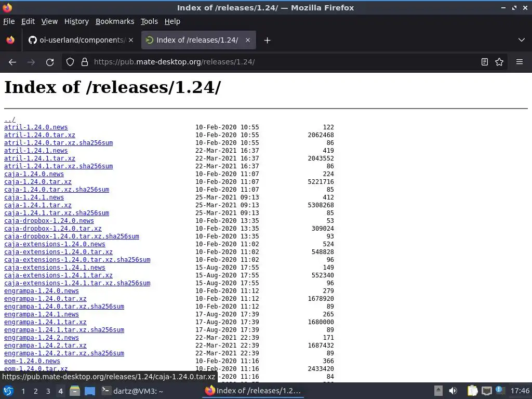This screenshot has height=399, width=532.
Task: Open the Bookmarks menu
Action: 115,21
